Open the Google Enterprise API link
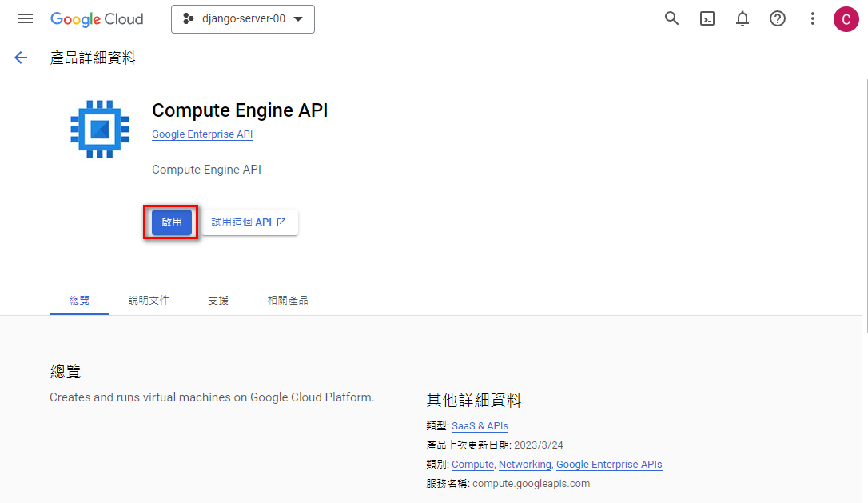 202,134
